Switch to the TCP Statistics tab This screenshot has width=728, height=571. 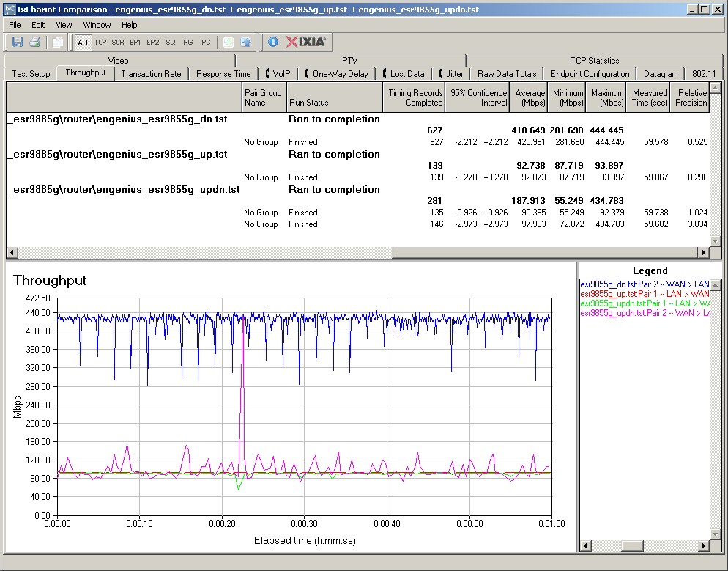(x=595, y=60)
